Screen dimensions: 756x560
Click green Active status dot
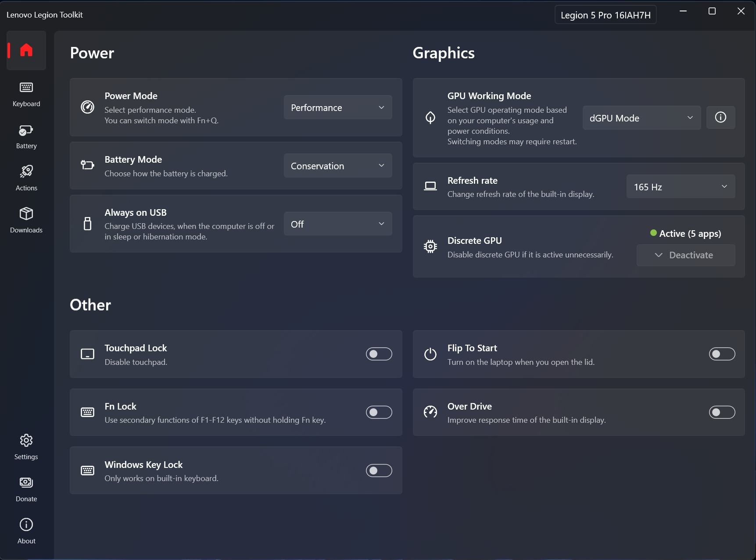point(653,233)
